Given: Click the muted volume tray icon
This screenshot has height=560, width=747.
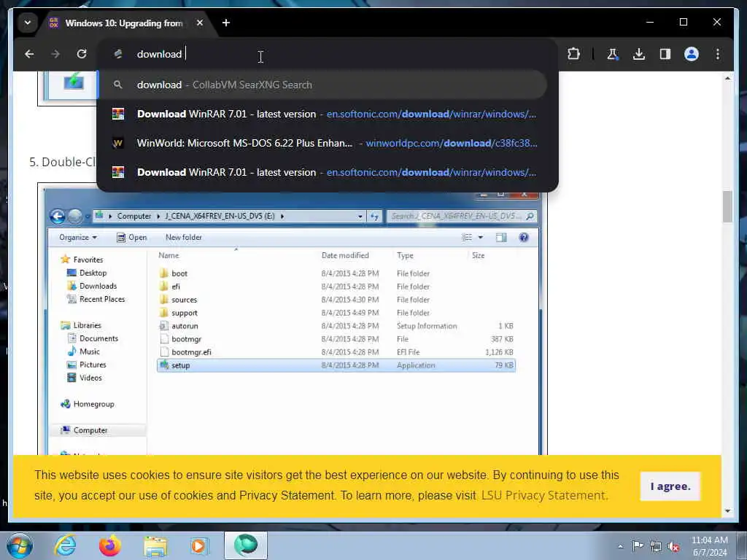Looking at the screenshot, I should (673, 547).
